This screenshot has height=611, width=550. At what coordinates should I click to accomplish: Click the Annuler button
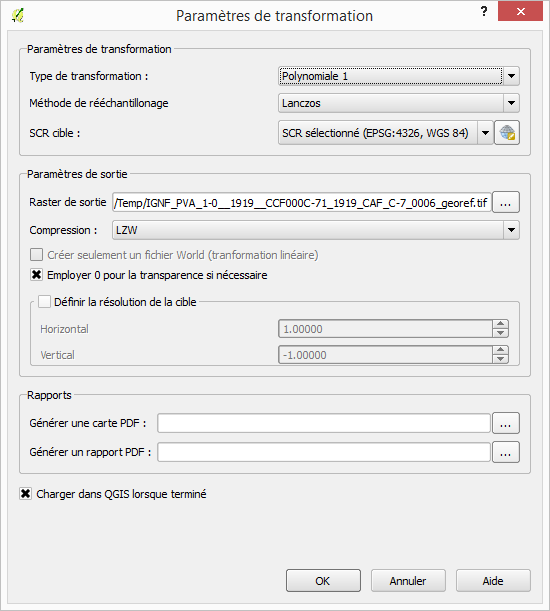408,581
